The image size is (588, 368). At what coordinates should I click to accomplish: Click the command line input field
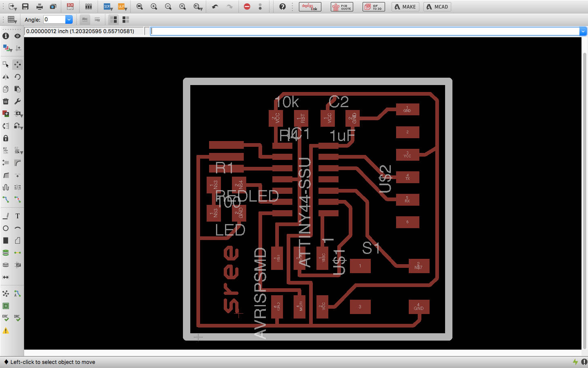[x=365, y=31]
